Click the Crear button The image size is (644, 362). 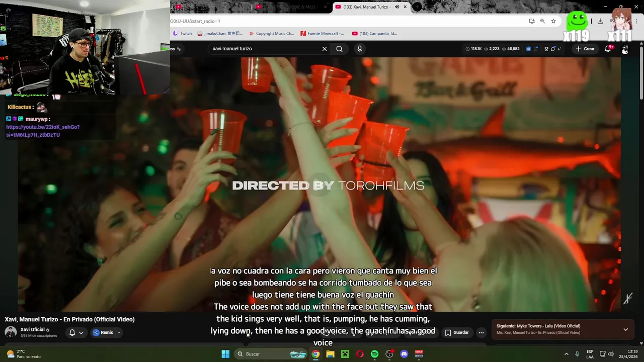tap(585, 49)
